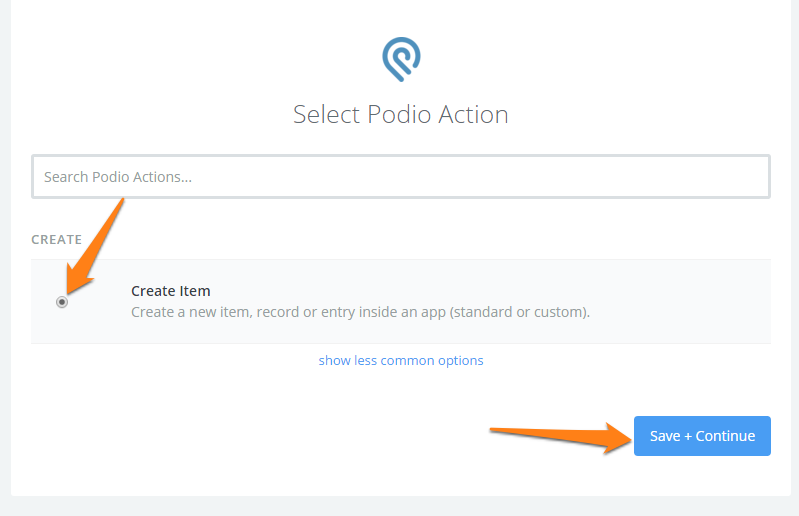Click the word 'options' in the blue link
The width and height of the screenshot is (799, 516).
[460, 360]
